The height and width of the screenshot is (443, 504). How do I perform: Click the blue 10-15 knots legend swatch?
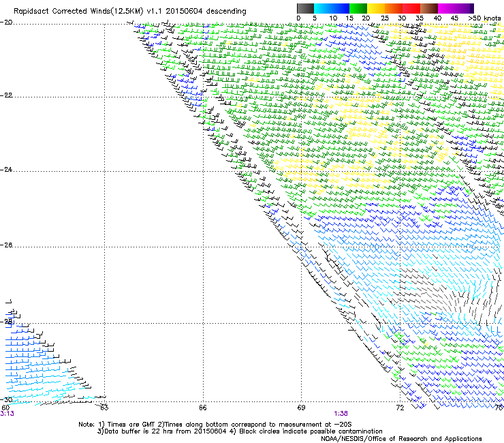[x=341, y=8]
